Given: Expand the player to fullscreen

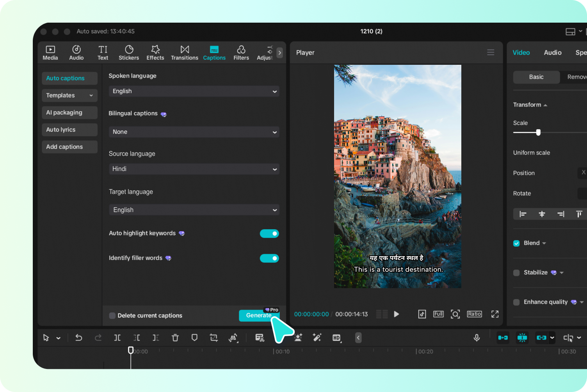Looking at the screenshot, I should point(495,314).
